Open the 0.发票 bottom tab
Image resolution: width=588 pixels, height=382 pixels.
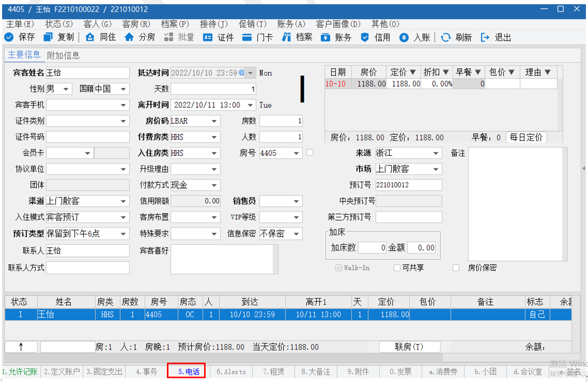pos(400,371)
